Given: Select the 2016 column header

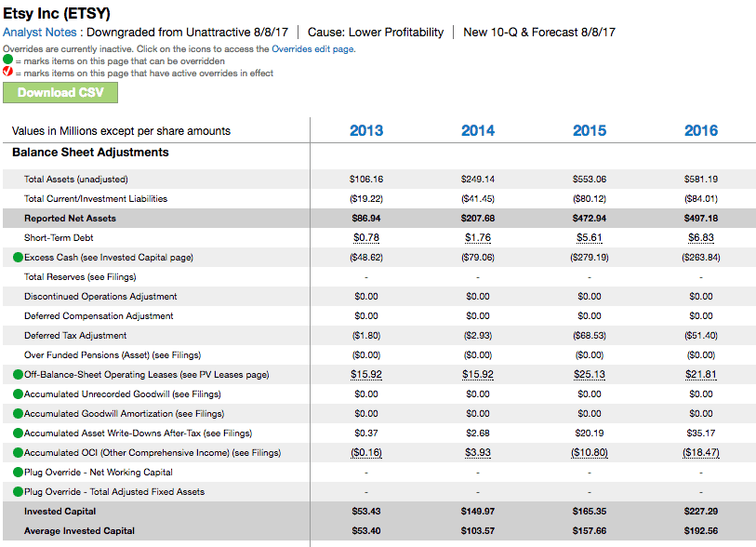Looking at the screenshot, I should pyautogui.click(x=701, y=131).
